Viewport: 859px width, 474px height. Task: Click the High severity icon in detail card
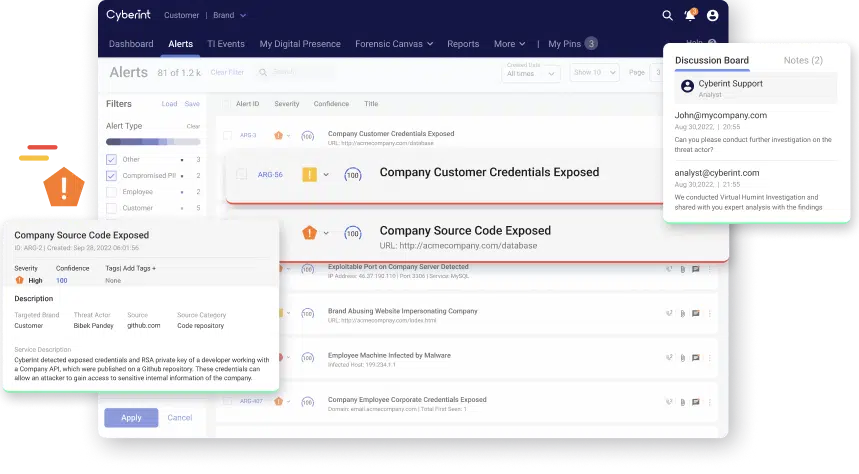point(20,280)
